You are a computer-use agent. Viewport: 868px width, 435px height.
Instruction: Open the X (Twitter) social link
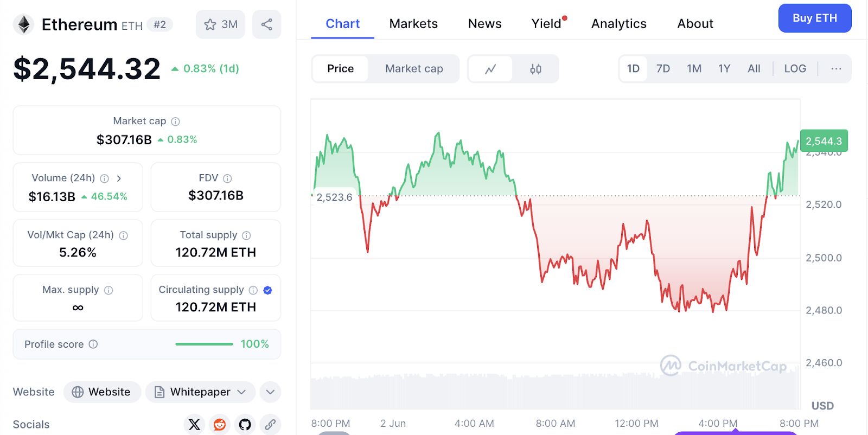(194, 424)
